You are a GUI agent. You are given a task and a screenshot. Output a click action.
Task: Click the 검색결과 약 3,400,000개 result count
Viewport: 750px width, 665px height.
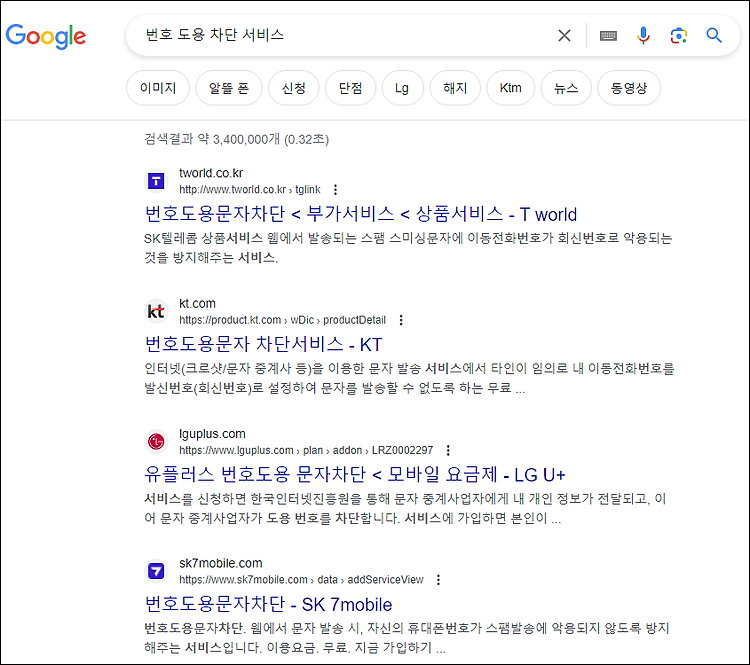point(237,140)
